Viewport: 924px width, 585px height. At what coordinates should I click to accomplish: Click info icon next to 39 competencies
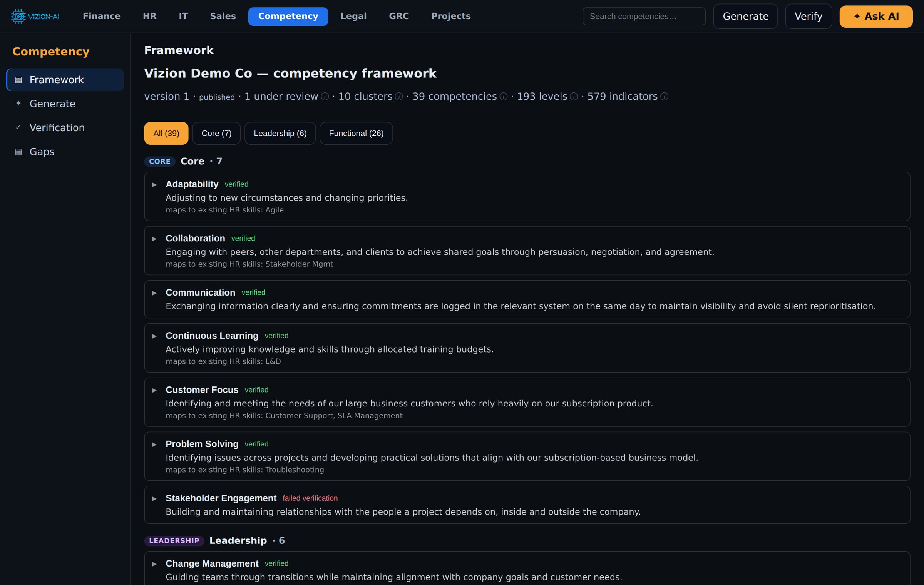(504, 97)
